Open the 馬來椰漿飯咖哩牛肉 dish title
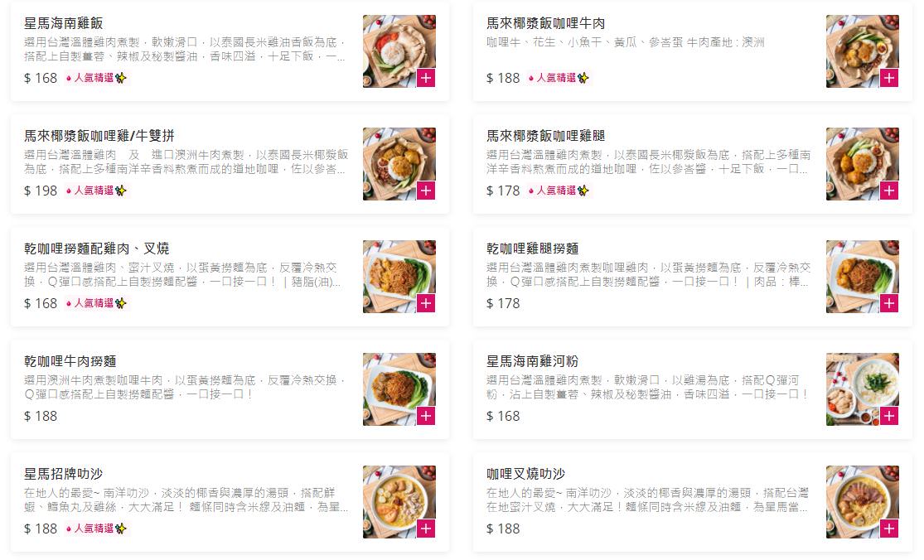 click(545, 23)
